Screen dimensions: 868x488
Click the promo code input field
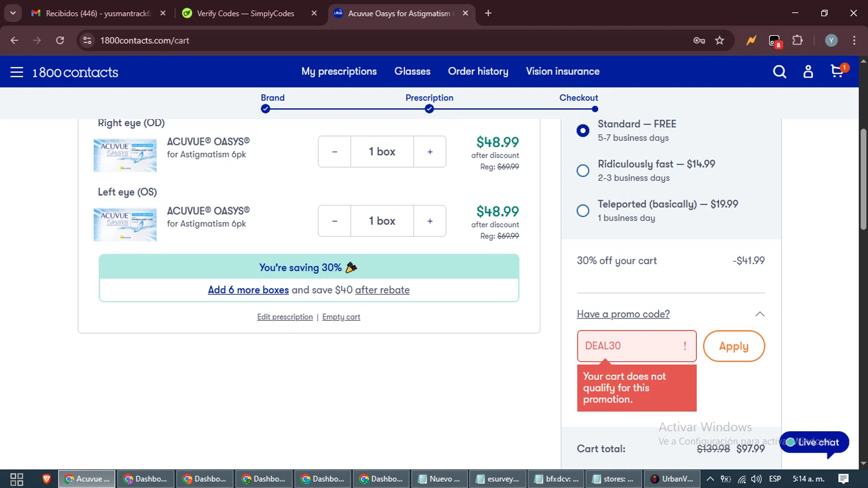(x=637, y=346)
